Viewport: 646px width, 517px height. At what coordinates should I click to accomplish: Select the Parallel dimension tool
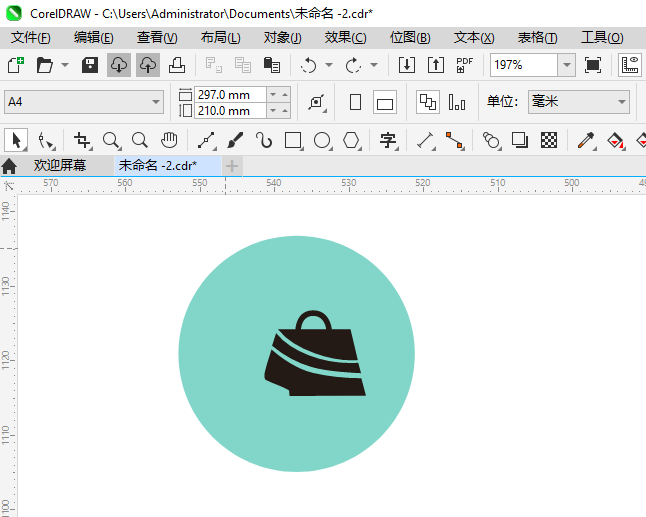pos(426,140)
